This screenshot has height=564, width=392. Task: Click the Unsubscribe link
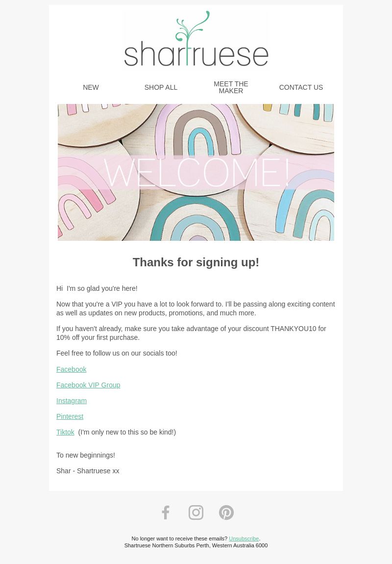(x=244, y=538)
